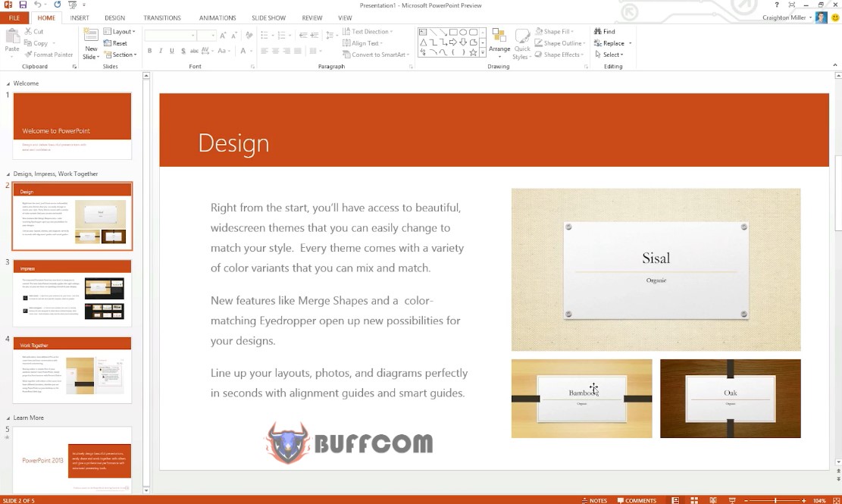Open character spacing options
Image resolution: width=842 pixels, height=504 pixels.
point(205,51)
